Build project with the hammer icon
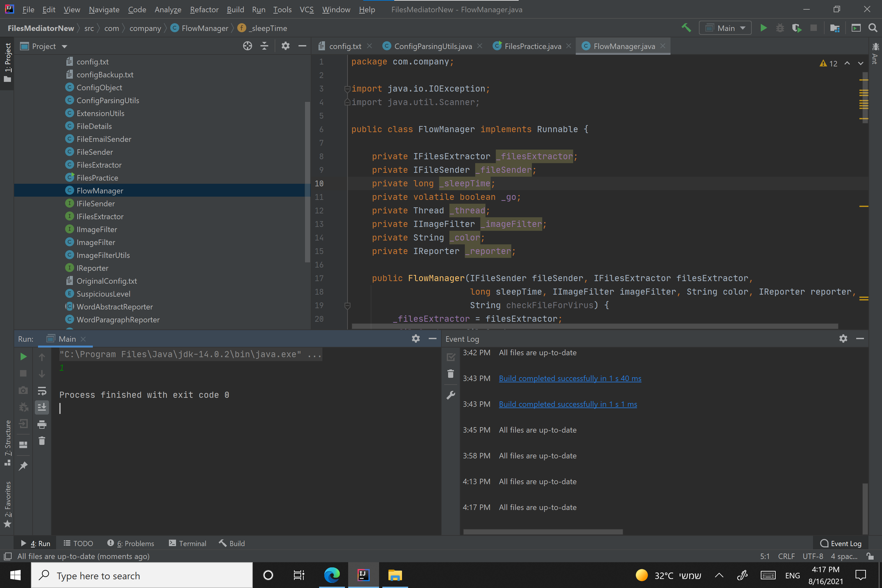 pyautogui.click(x=687, y=28)
